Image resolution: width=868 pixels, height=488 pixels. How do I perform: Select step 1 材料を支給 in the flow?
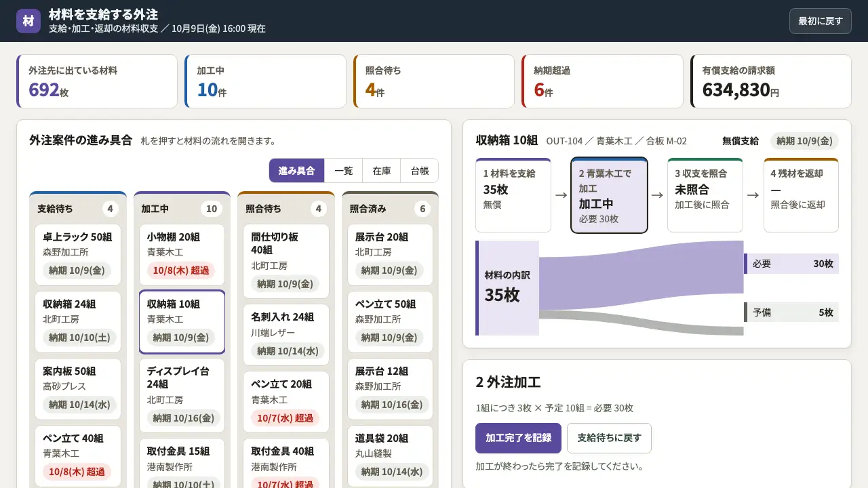513,195
